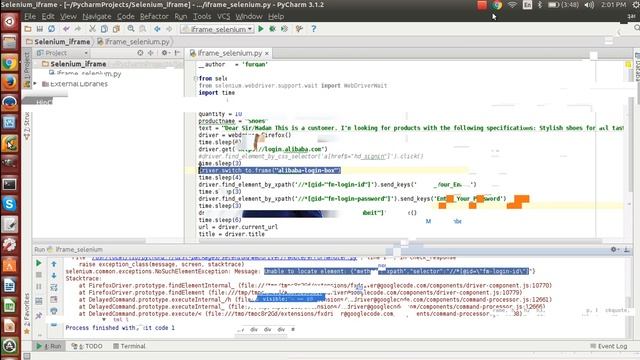Open Run panel gear settings
Viewport: 640px width, 360px height.
(x=615, y=249)
